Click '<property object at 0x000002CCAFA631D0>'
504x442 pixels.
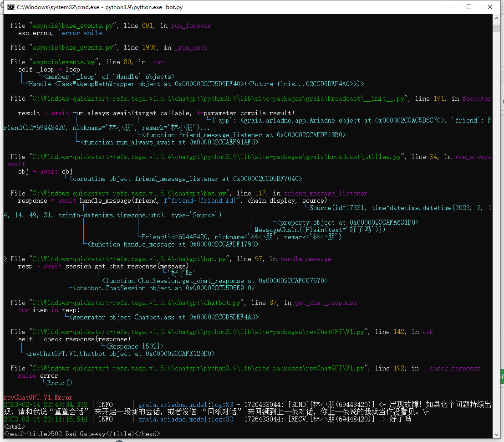point(347,223)
